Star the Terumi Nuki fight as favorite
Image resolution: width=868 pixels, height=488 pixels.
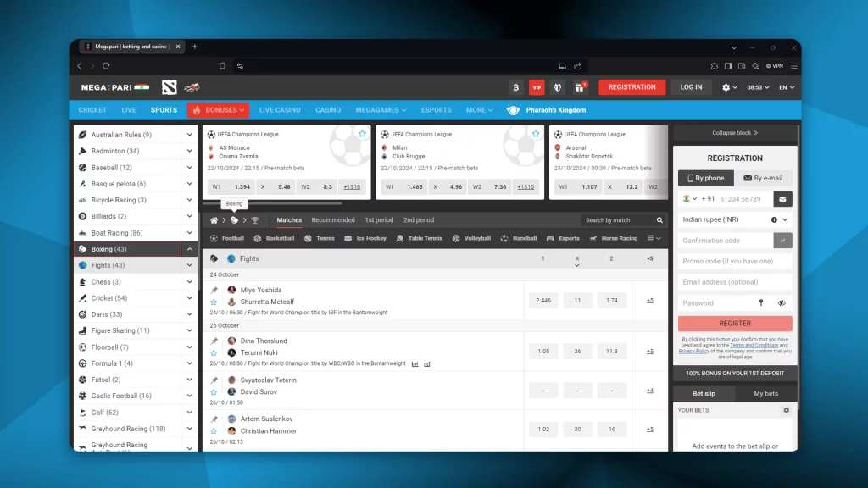pyautogui.click(x=214, y=353)
